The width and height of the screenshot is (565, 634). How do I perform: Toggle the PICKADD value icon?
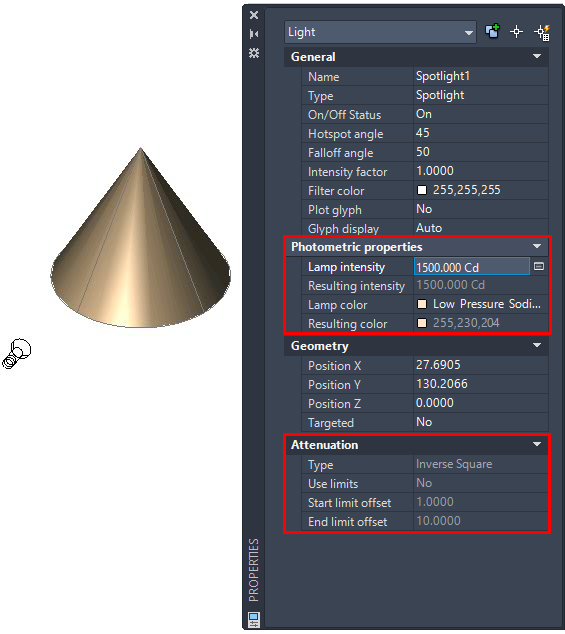pyautogui.click(x=493, y=32)
